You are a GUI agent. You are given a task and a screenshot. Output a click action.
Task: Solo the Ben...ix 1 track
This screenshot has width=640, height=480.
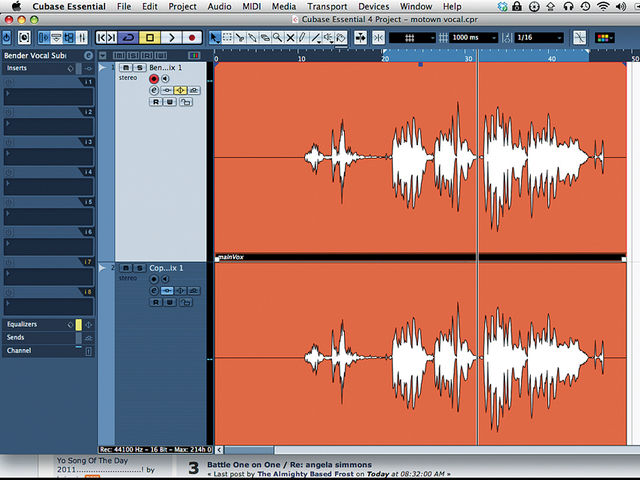pos(140,68)
